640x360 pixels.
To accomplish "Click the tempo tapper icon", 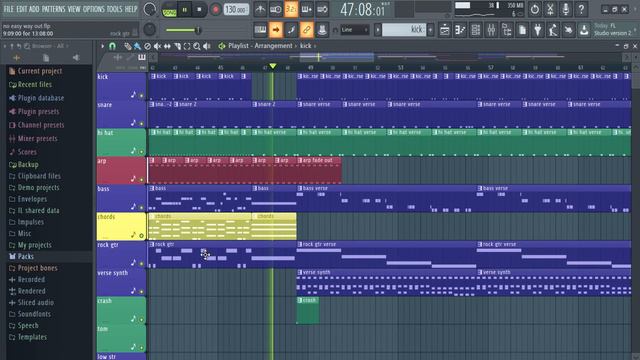I will [x=553, y=30].
